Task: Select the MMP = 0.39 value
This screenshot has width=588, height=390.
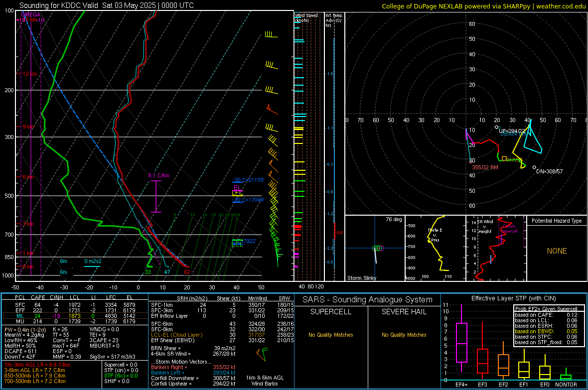Action: click(x=67, y=357)
